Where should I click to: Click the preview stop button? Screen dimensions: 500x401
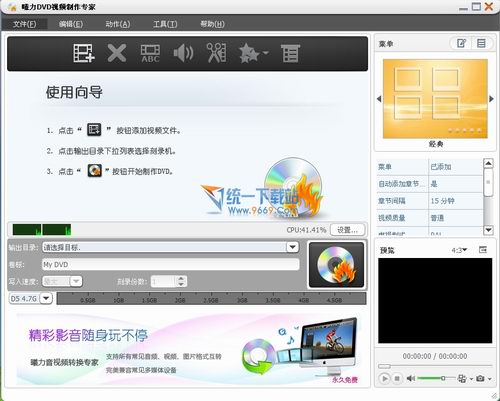coord(397,378)
